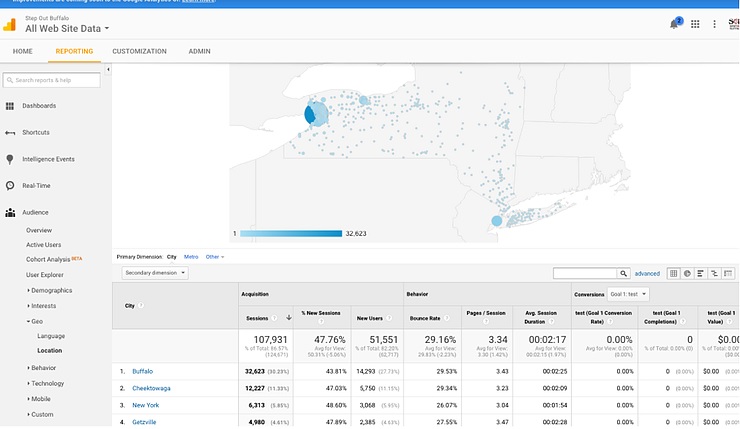This screenshot has width=740, height=429.
Task: Expand the Mobile section
Action: [39, 399]
